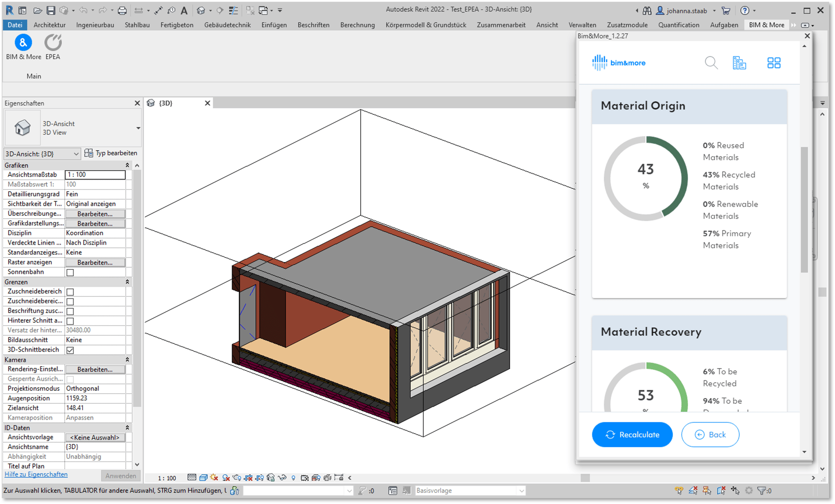This screenshot has height=504, width=835.
Task: Check the Zuschneidebereich checkbox
Action: pos(70,292)
